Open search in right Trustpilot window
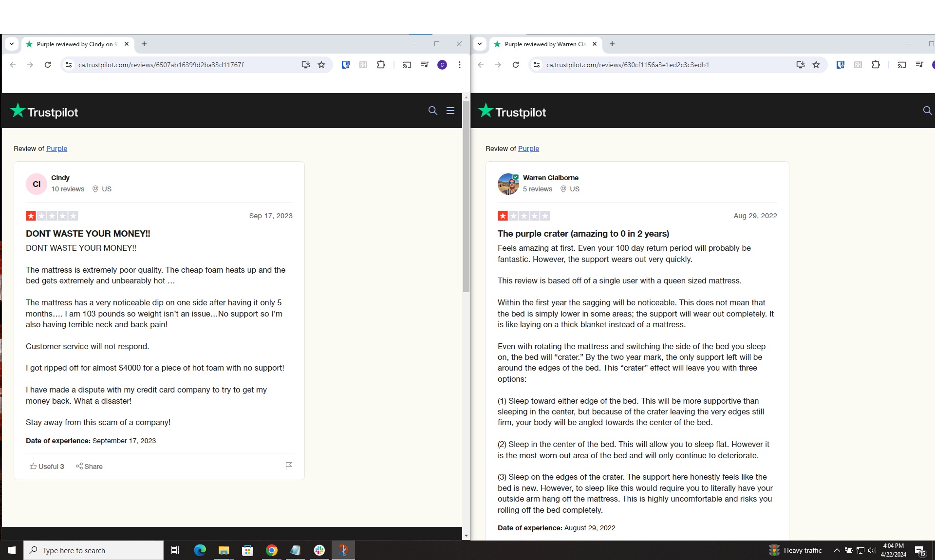Viewport: 935px width, 560px height. click(927, 111)
